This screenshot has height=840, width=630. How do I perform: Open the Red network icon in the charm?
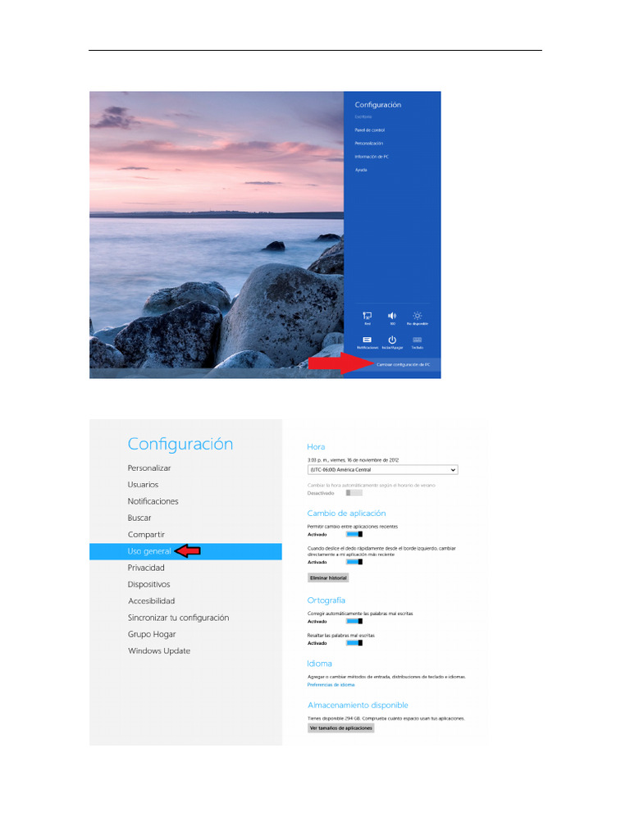point(367,318)
